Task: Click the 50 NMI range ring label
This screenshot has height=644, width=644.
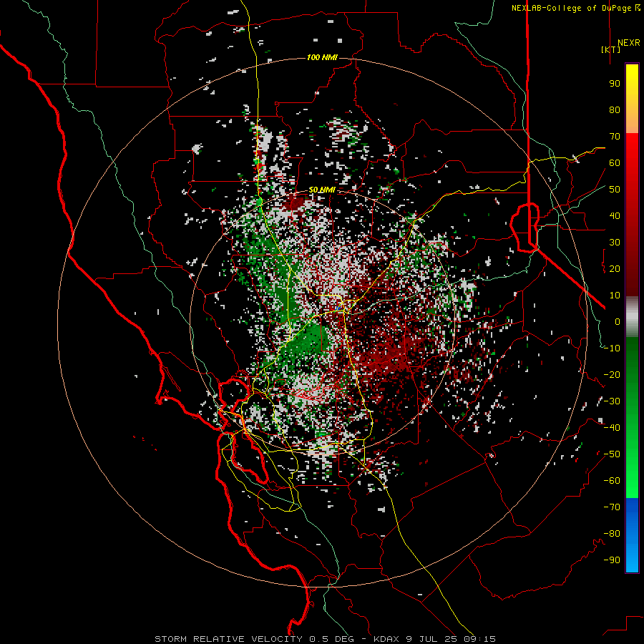Action: (322, 190)
